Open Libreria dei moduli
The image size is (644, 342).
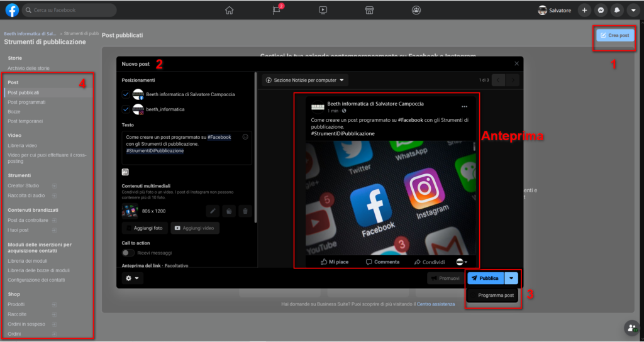(x=28, y=261)
